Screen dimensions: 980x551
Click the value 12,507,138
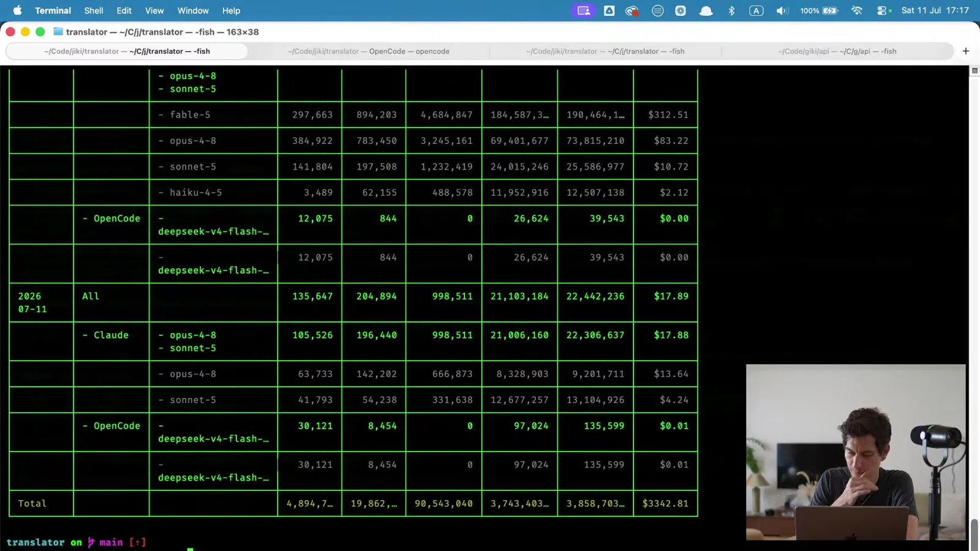tap(595, 193)
